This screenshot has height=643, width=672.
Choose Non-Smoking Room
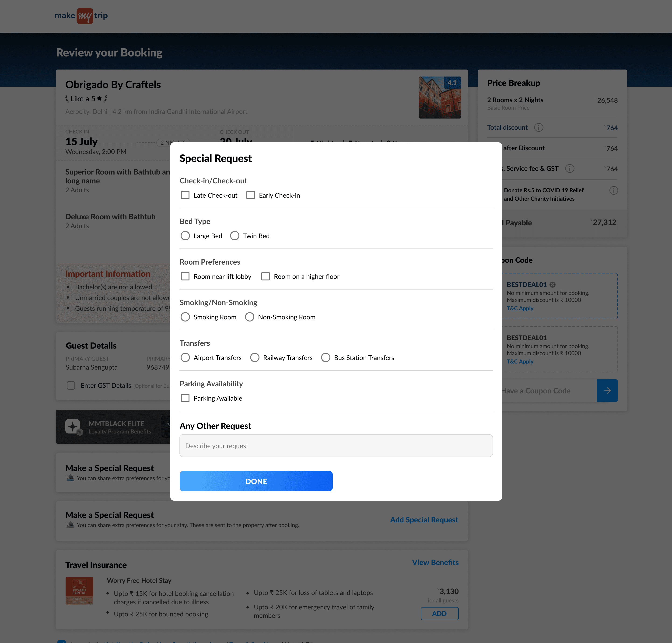tap(250, 317)
